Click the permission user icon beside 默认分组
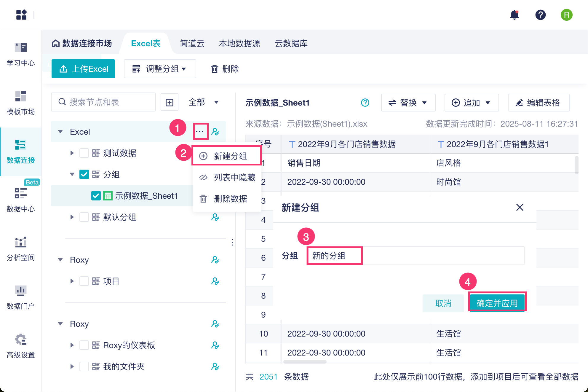588x392 pixels. click(215, 217)
